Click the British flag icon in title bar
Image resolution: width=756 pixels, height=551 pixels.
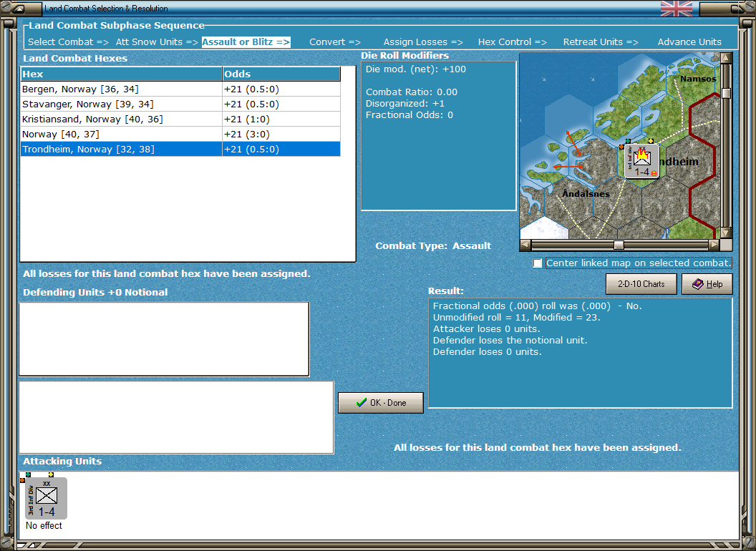(676, 9)
